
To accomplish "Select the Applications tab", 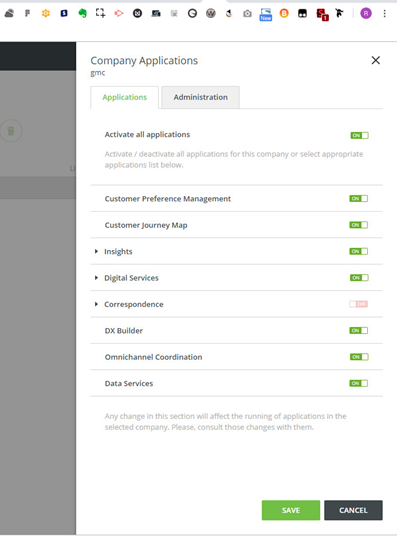I will pos(125,97).
